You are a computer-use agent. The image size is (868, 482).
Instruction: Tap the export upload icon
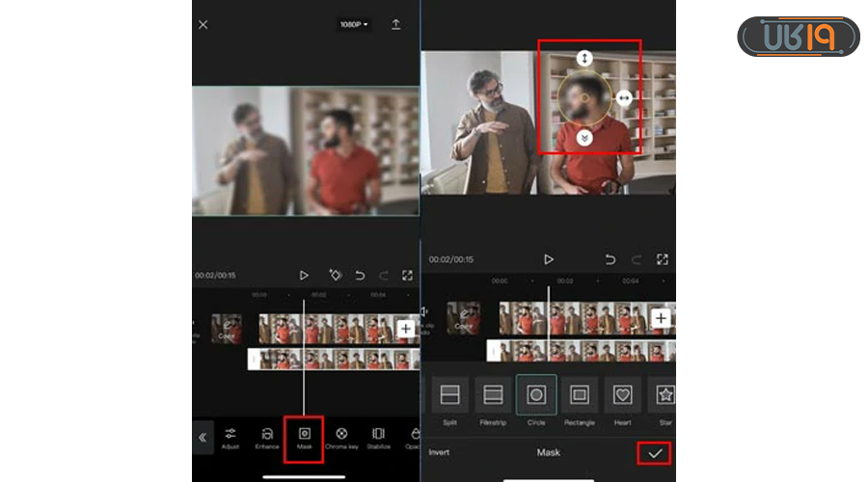click(x=395, y=24)
